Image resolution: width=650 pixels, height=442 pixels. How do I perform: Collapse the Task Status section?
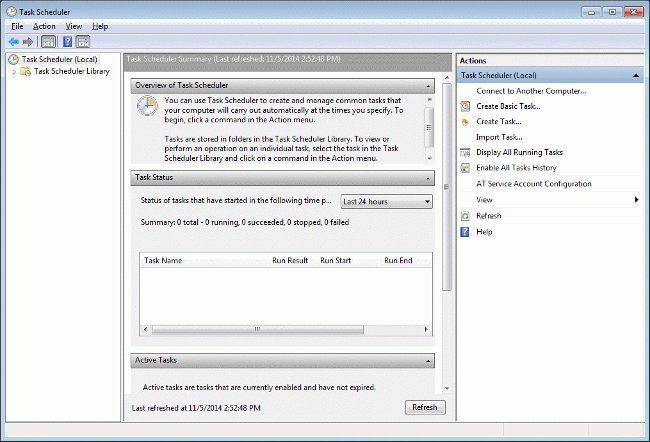click(x=428, y=178)
